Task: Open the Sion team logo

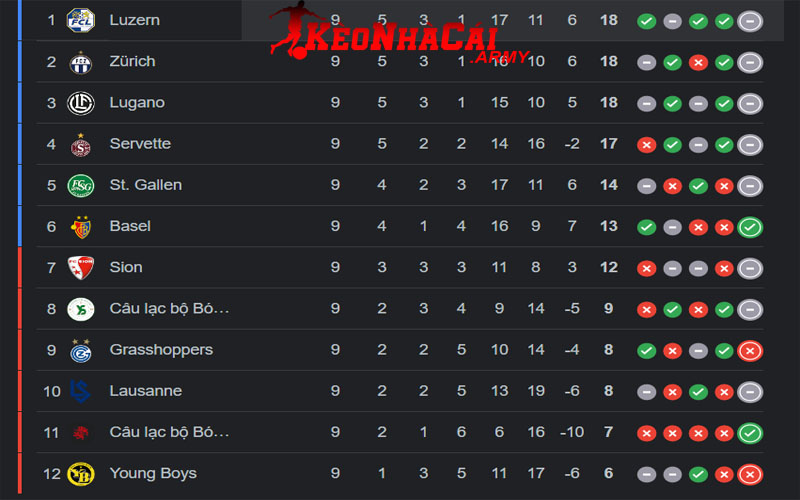Action: click(80, 268)
